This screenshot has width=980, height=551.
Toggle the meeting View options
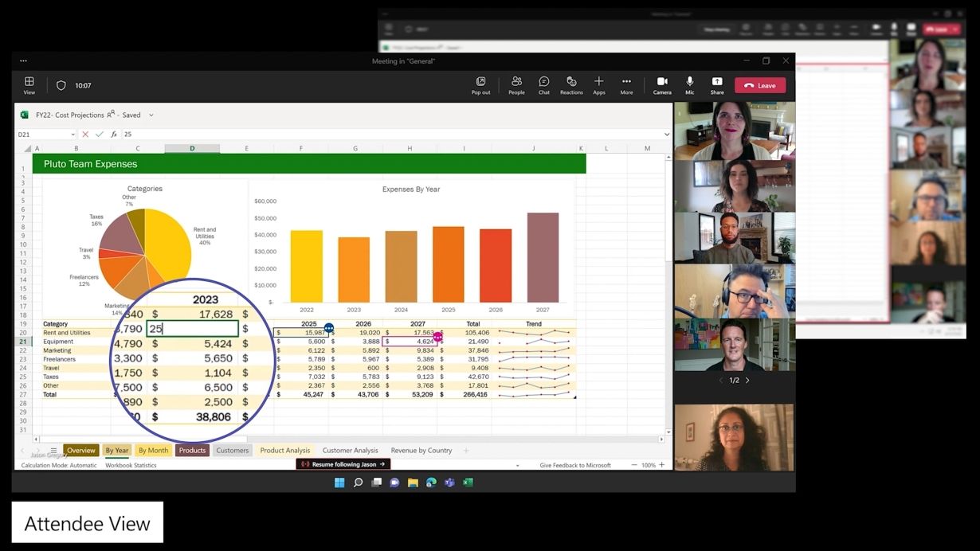29,84
